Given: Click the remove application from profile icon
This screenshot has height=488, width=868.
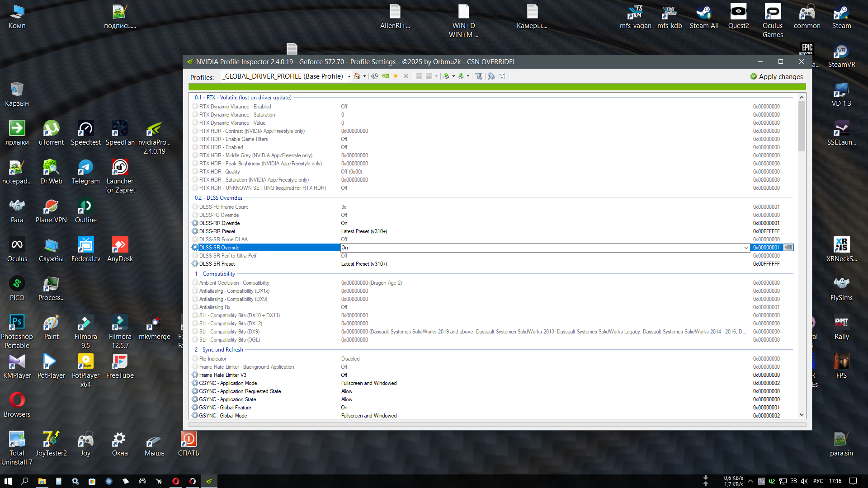Looking at the screenshot, I should point(429,76).
